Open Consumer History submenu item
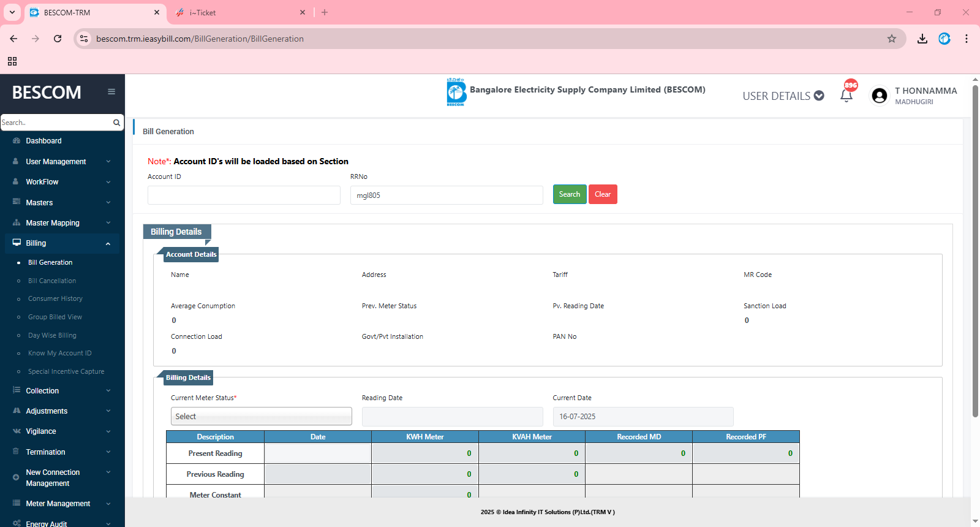Screen dimensions: 980x527 point(55,298)
